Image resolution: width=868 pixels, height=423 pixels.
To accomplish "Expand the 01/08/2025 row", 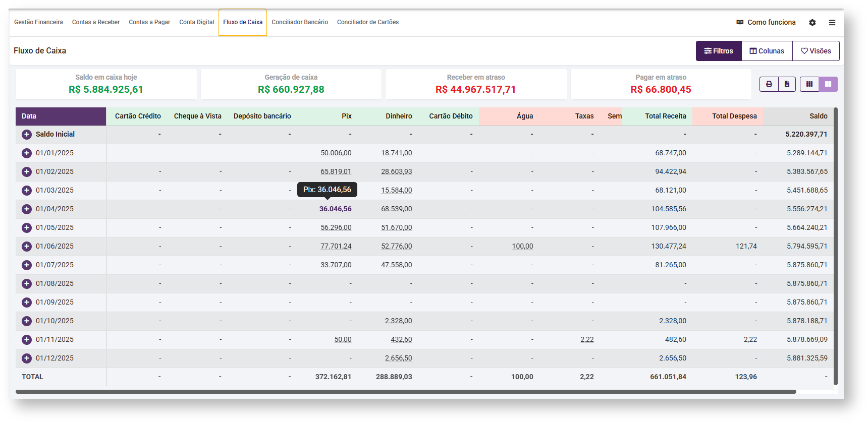I will pos(27,284).
